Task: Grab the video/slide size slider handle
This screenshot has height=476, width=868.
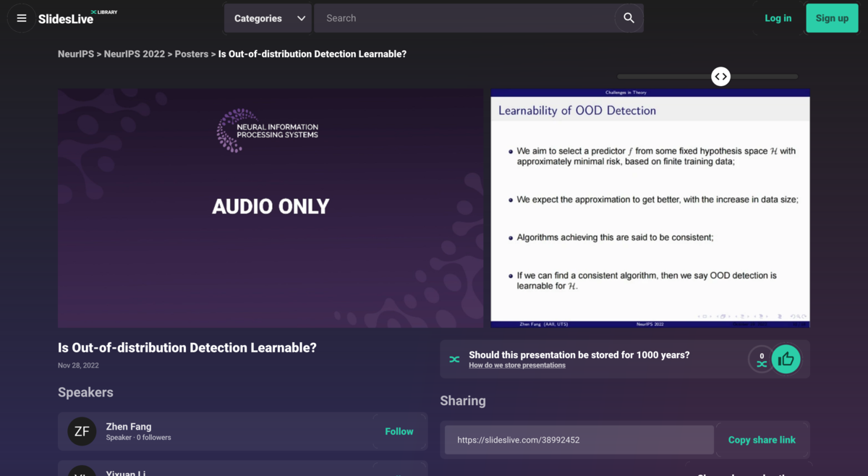Action: click(x=720, y=77)
